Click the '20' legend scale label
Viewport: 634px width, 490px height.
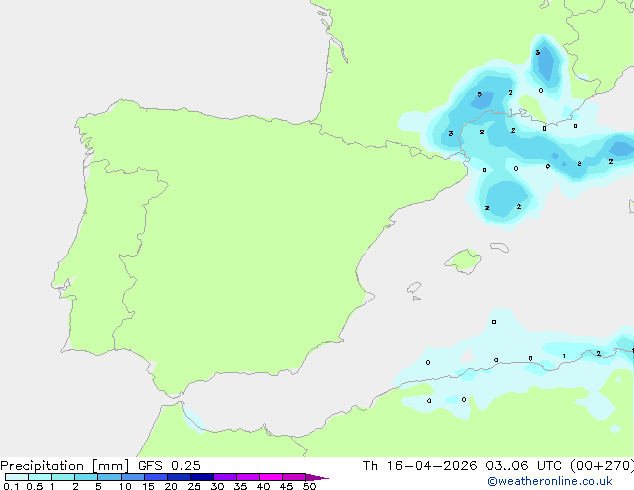171,486
